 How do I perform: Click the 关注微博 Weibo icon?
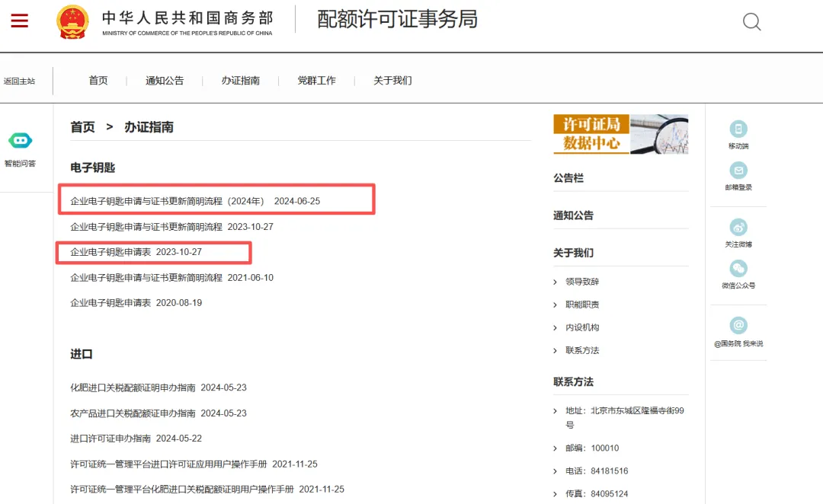coord(738,226)
